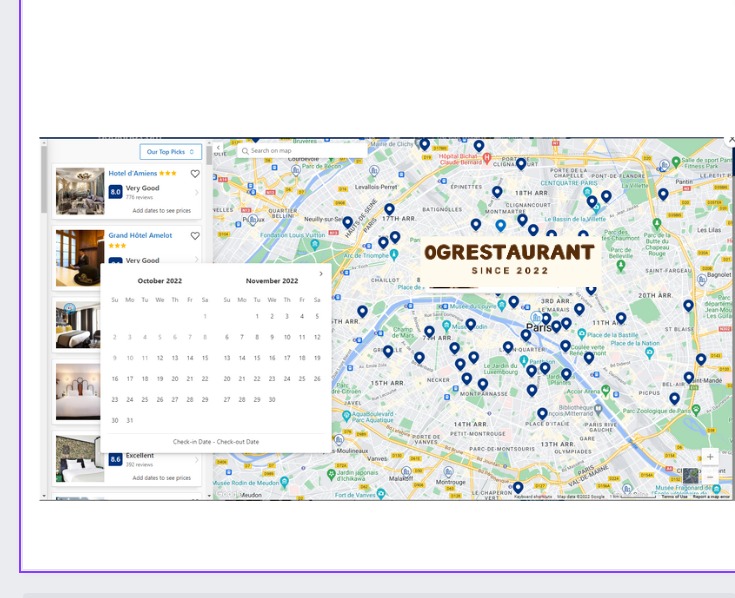The image size is (735, 598).
Task: Click the Check-in Date - Check-out Date label
Action: coord(216,441)
